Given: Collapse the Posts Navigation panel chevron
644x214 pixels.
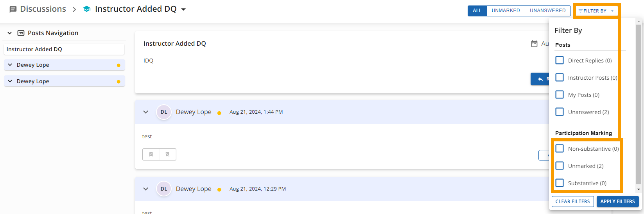Looking at the screenshot, I should tap(10, 33).
